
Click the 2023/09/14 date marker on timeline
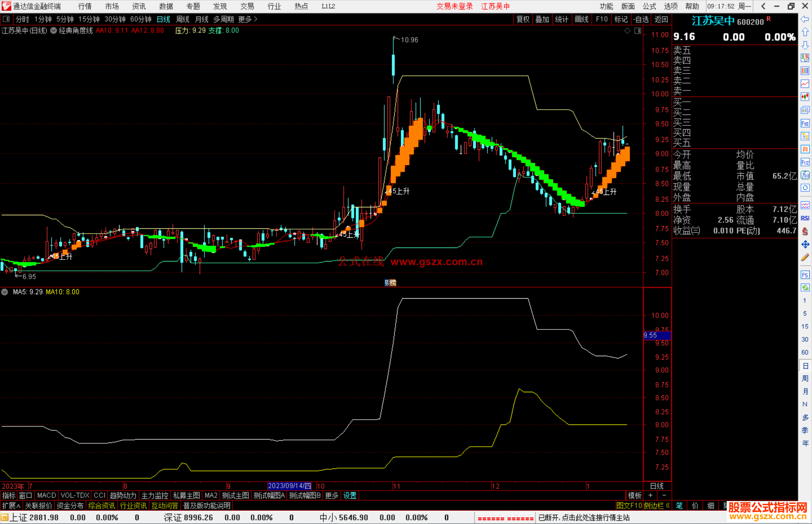click(289, 486)
